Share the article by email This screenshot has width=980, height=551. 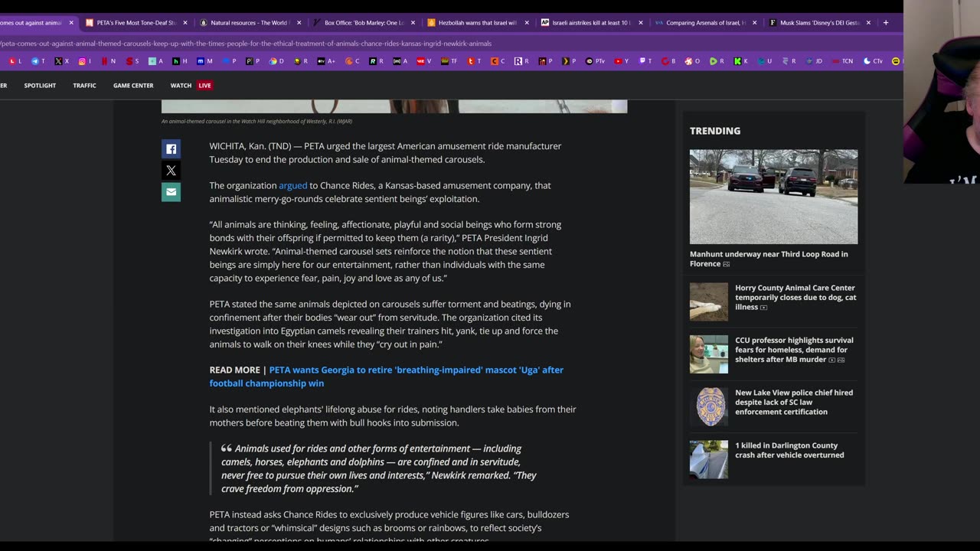(x=171, y=192)
